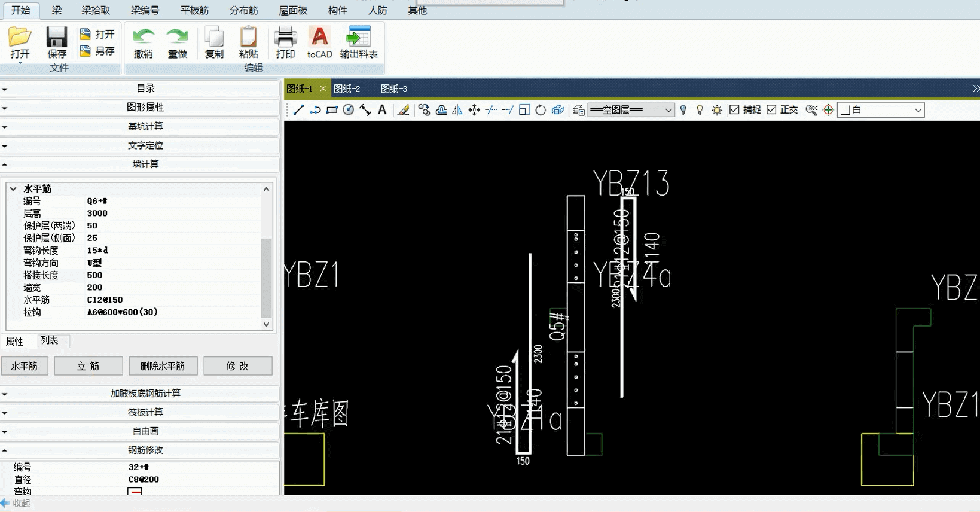Open the 空图层 layer dropdown
This screenshot has height=512, width=980.
pyautogui.click(x=668, y=110)
